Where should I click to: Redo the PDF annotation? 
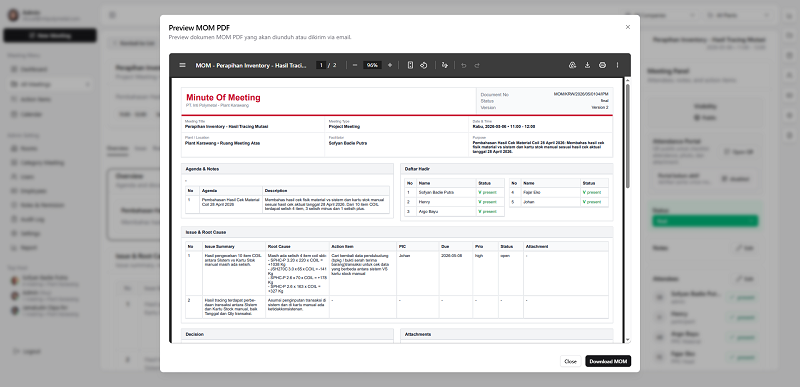pyautogui.click(x=477, y=65)
